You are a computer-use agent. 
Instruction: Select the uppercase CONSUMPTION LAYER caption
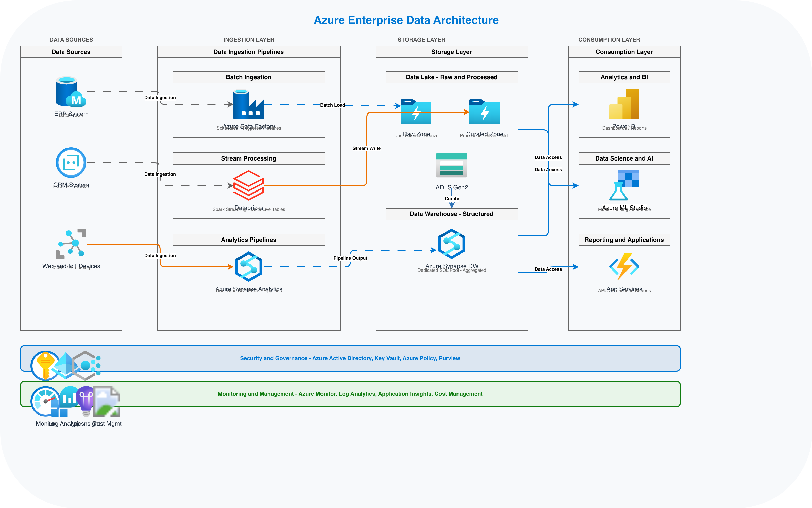pyautogui.click(x=609, y=40)
